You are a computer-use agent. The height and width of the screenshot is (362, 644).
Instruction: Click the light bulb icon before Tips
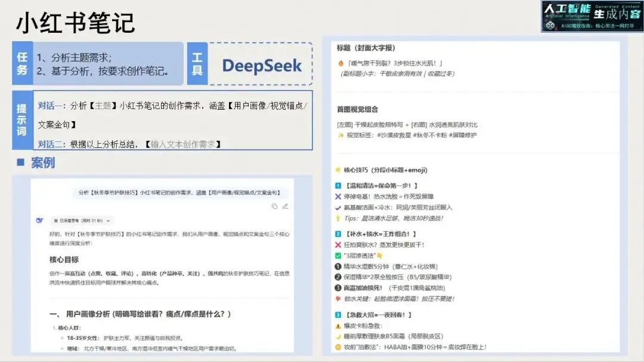tap(338, 218)
